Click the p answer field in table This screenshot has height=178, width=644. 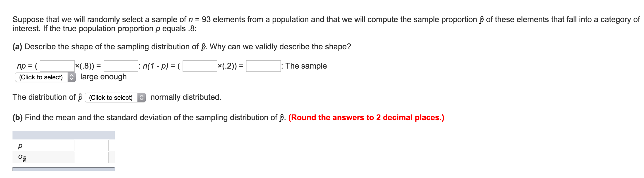click(91, 145)
